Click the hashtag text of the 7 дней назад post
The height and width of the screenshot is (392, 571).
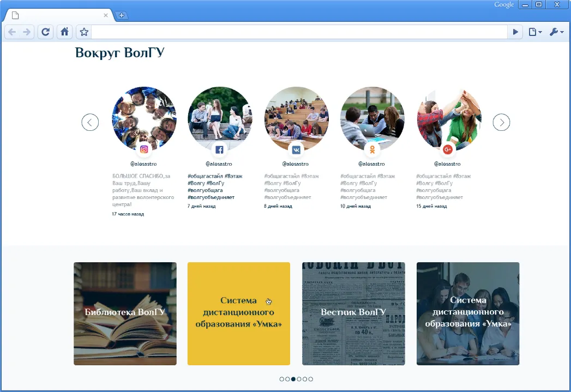215,186
